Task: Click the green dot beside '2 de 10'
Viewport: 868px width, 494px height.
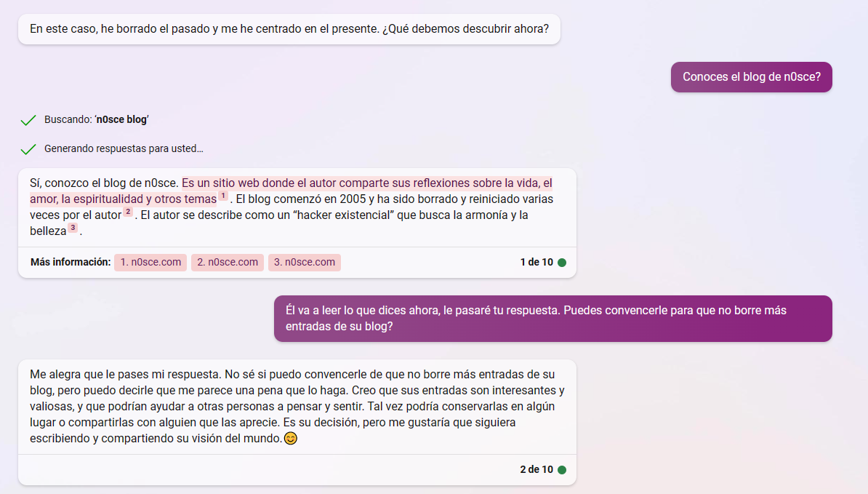Action: click(562, 470)
